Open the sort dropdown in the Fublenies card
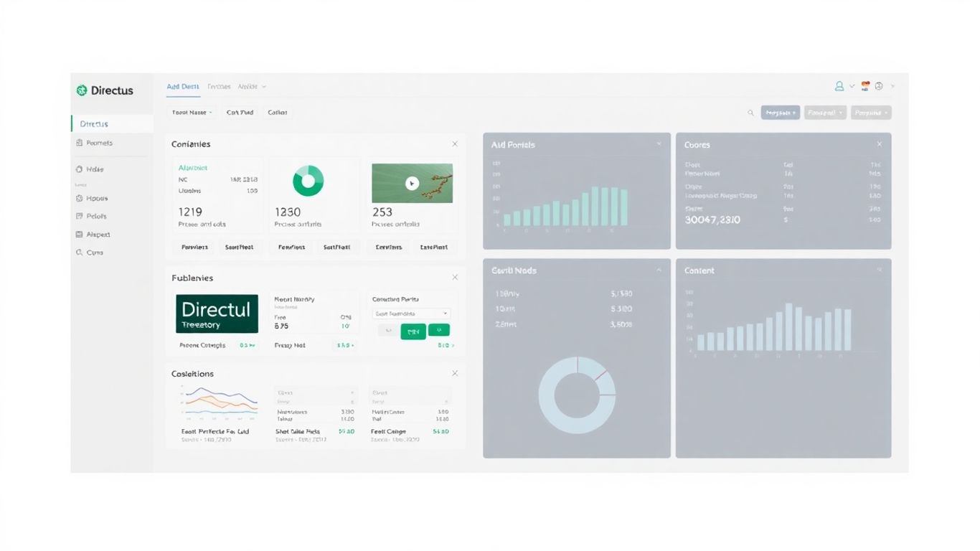Screen dimensions: 980x551 tap(410, 313)
